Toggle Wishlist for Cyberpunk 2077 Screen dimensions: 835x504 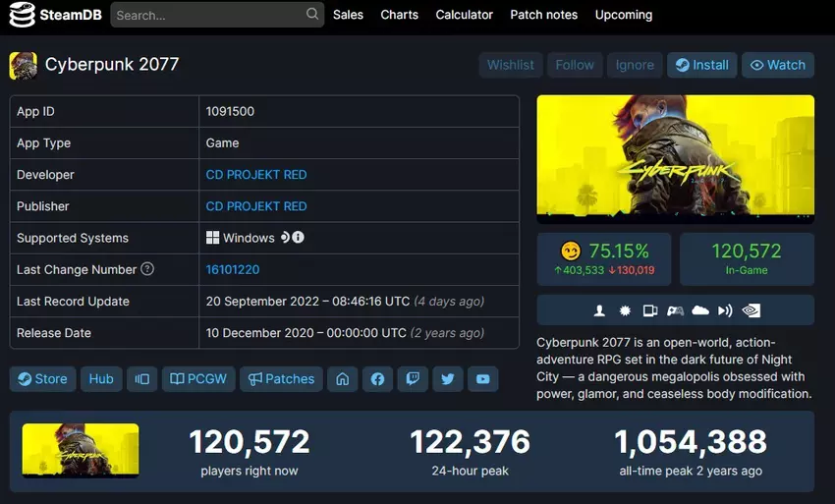tap(511, 65)
